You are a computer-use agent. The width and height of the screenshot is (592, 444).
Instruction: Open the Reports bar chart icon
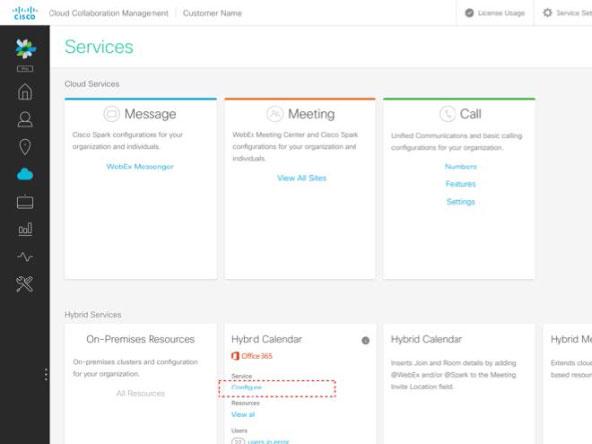pyautogui.click(x=25, y=229)
